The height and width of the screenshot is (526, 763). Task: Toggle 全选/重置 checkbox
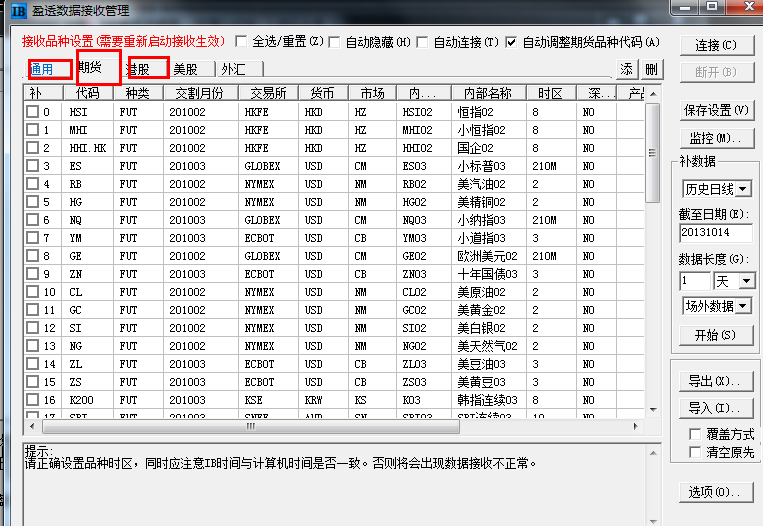(x=241, y=41)
